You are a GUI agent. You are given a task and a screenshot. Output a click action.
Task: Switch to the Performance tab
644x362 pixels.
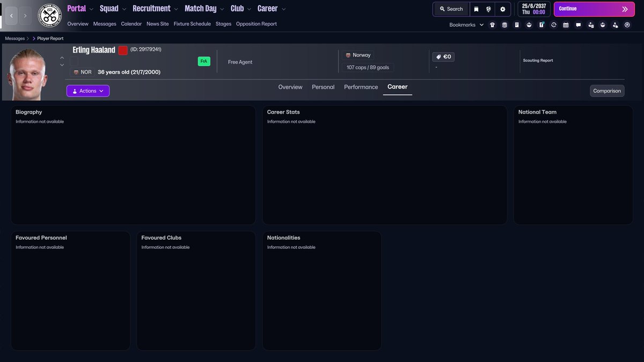pyautogui.click(x=361, y=87)
